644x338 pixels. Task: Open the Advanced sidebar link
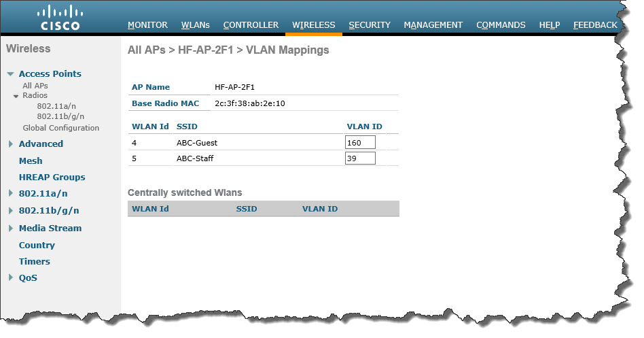pos(41,144)
